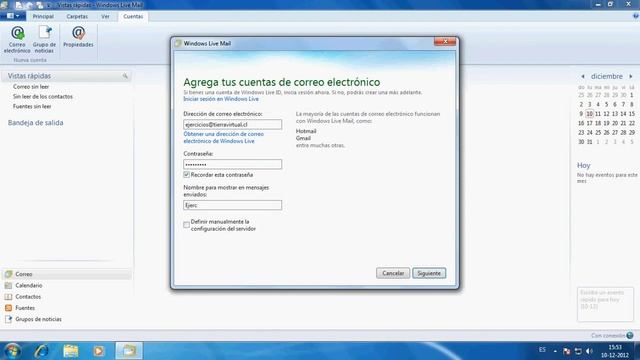
Task: Click the Siguiente button
Action: [x=429, y=273]
